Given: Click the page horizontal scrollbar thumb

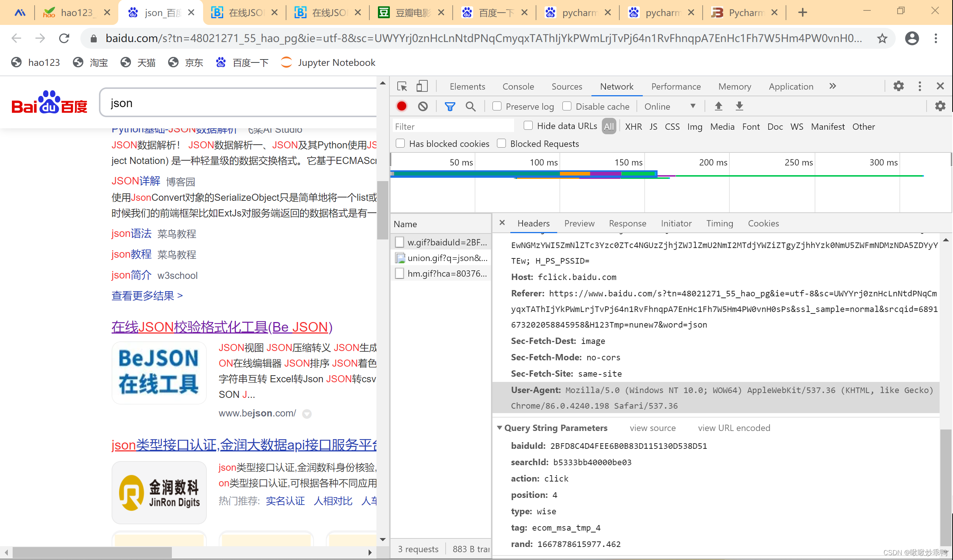Looking at the screenshot, I should [92, 553].
